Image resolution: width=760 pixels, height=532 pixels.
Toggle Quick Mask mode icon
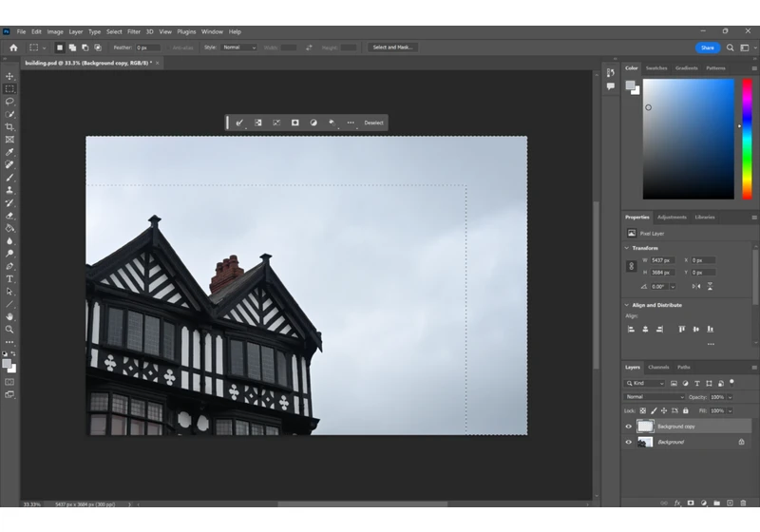coord(9,382)
